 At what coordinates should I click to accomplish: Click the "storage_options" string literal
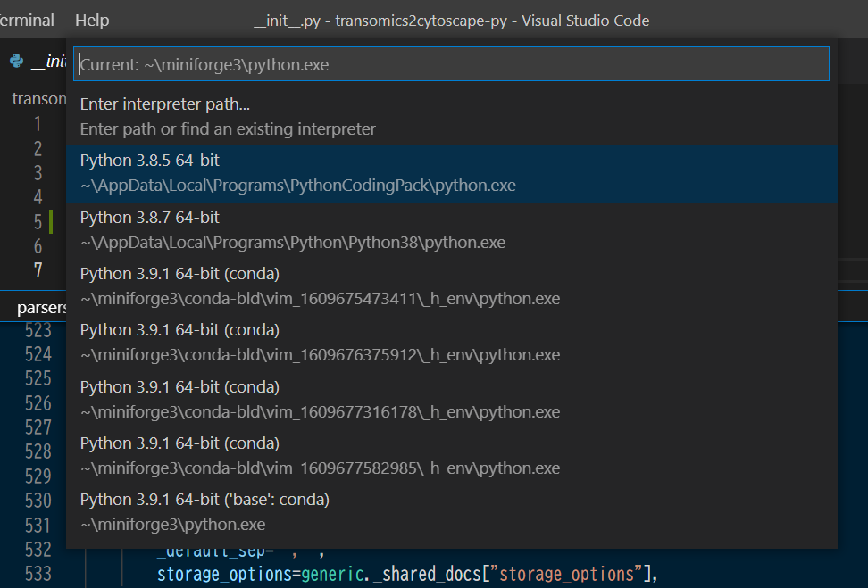pyautogui.click(x=567, y=574)
